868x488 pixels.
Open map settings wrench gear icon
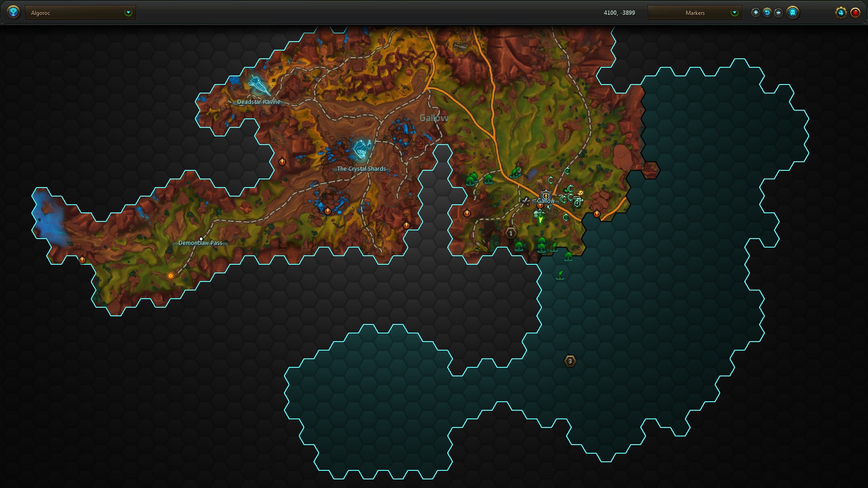pyautogui.click(x=841, y=13)
